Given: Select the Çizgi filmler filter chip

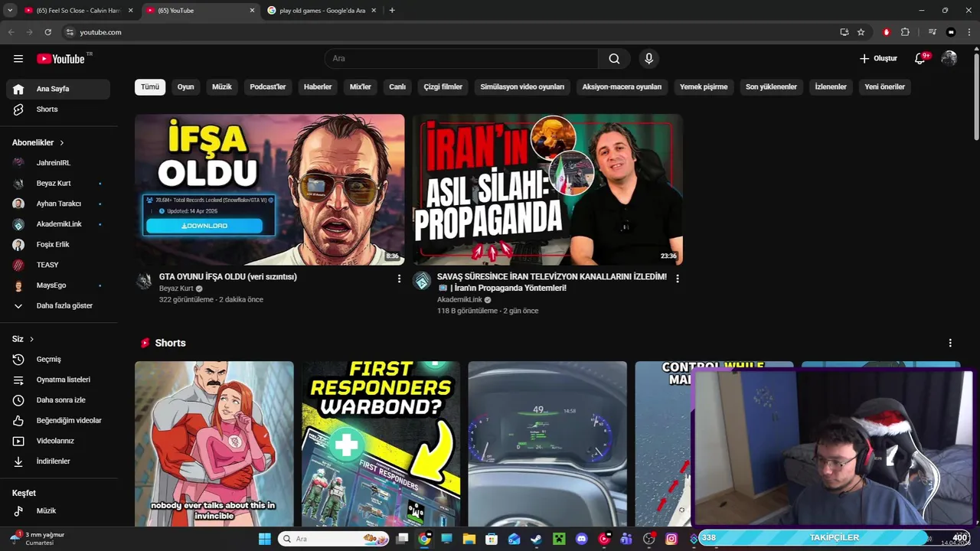Looking at the screenshot, I should (443, 87).
